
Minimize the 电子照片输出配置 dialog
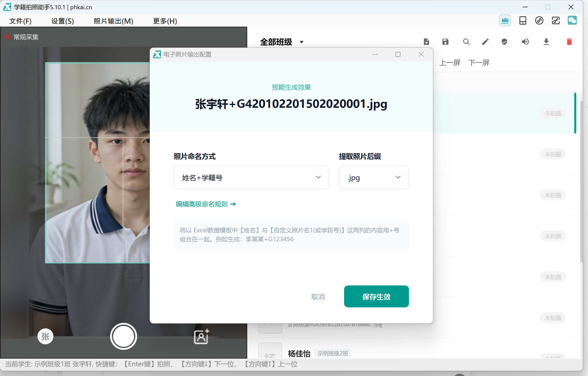coord(375,54)
